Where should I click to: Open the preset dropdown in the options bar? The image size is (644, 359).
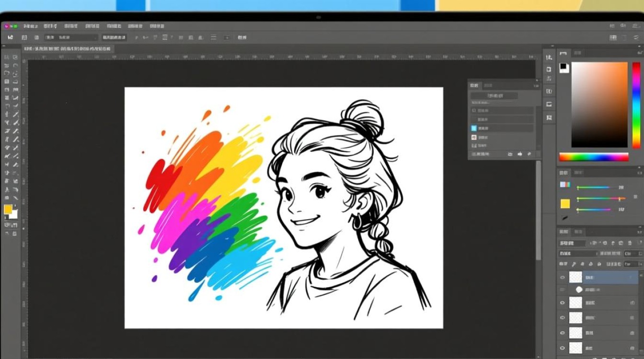tap(71, 37)
